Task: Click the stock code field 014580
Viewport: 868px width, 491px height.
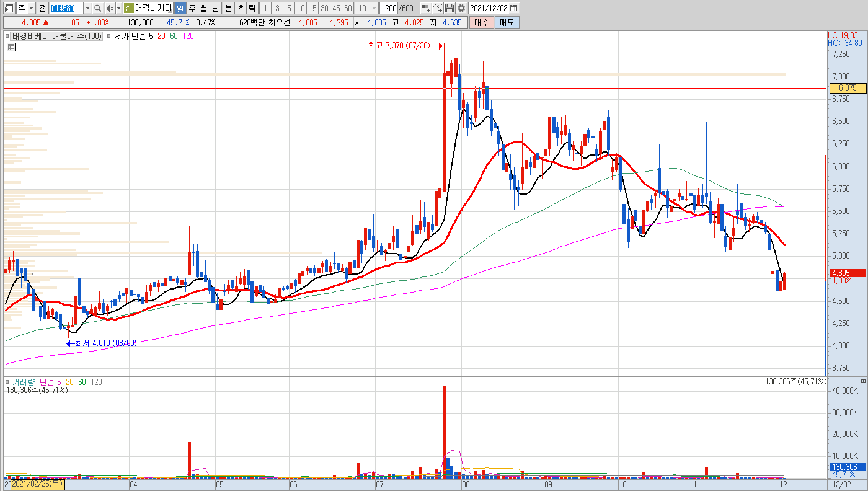Action: pos(66,8)
